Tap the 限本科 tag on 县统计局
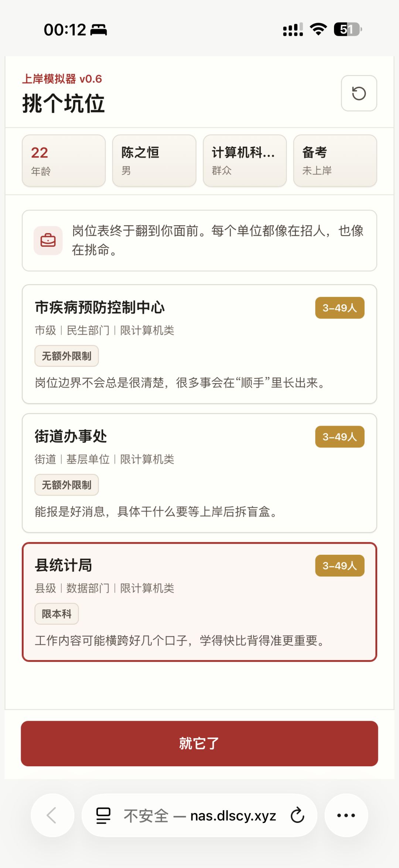 (57, 614)
